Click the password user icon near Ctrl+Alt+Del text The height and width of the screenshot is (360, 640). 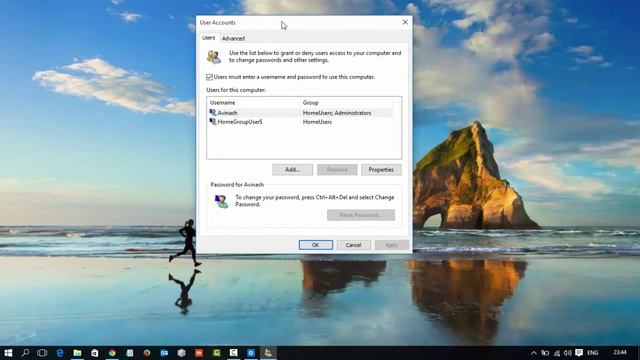click(221, 201)
